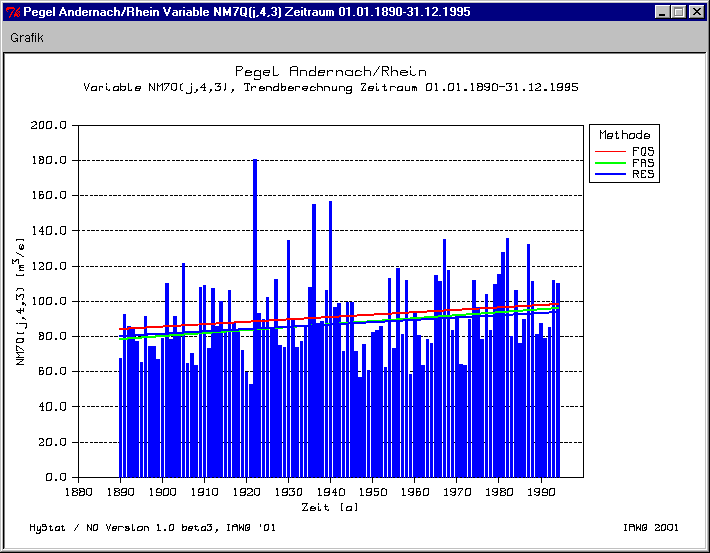Click the 200.0 y-axis value
The width and height of the screenshot is (710, 553).
[x=48, y=125]
